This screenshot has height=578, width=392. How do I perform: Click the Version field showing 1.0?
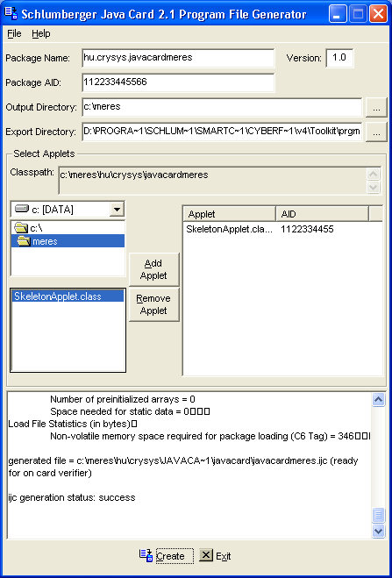(x=339, y=58)
